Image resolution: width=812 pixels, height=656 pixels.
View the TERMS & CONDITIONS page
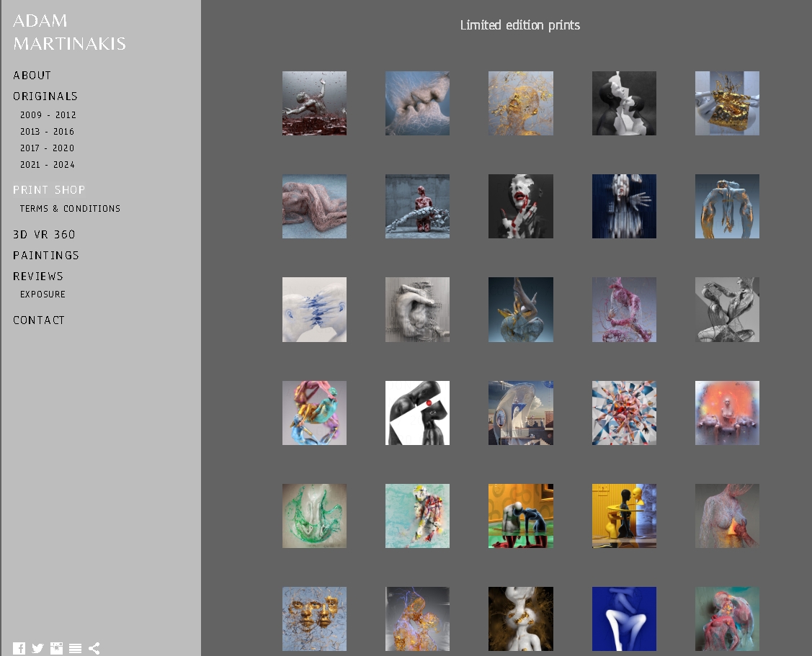pos(70,209)
